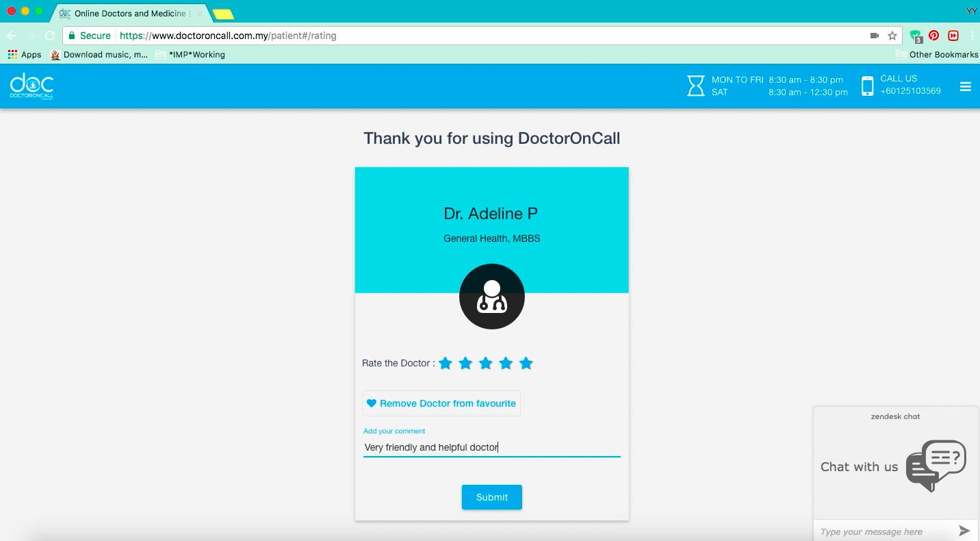Open Other Bookmarks folder
Viewport: 980px width, 541px height.
[937, 55]
